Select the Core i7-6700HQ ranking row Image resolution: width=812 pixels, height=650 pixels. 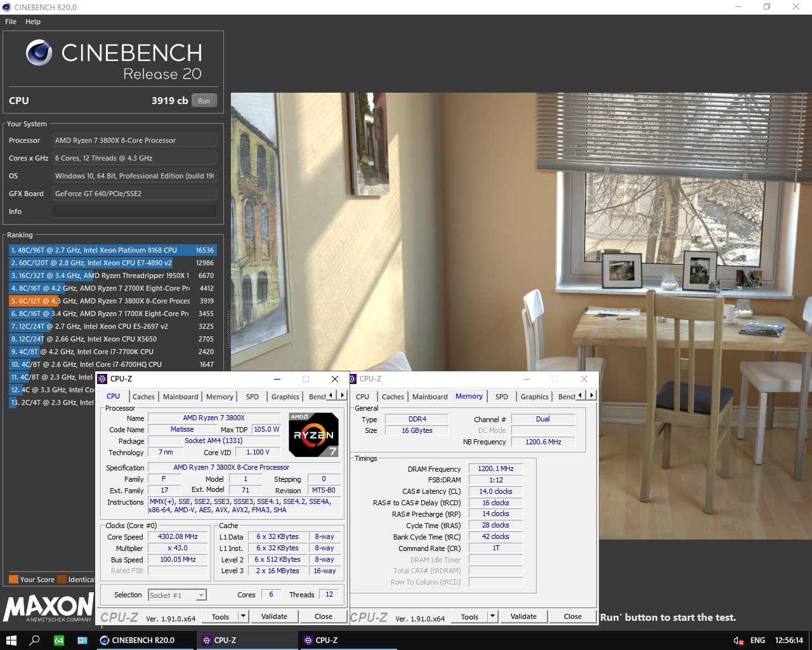112,364
